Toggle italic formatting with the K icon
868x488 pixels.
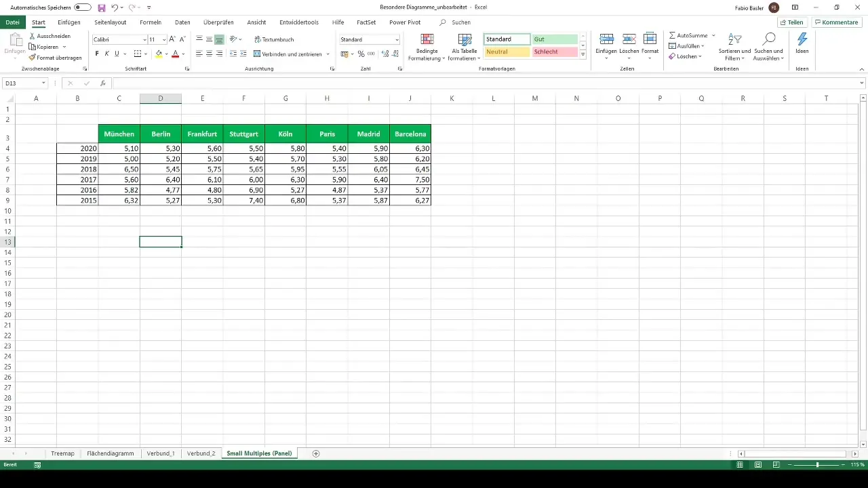(106, 54)
